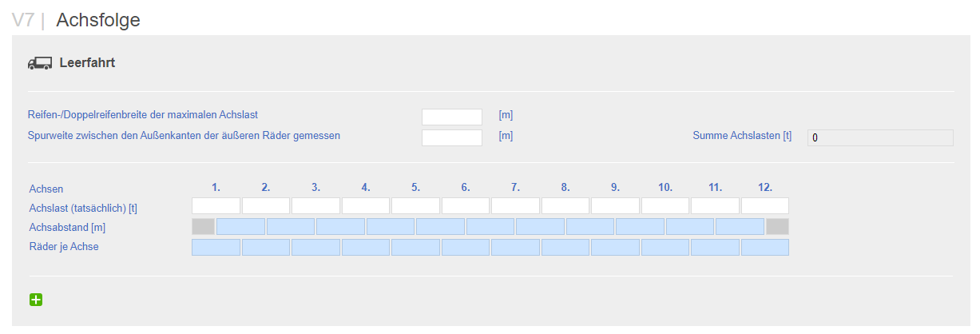This screenshot has width=980, height=334.
Task: Click the Räder je Achse field for axle 1
Action: coord(216,247)
